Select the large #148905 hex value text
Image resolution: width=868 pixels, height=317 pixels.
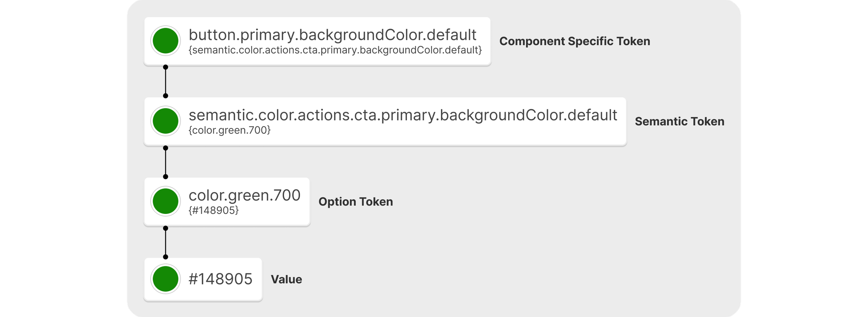point(220,279)
